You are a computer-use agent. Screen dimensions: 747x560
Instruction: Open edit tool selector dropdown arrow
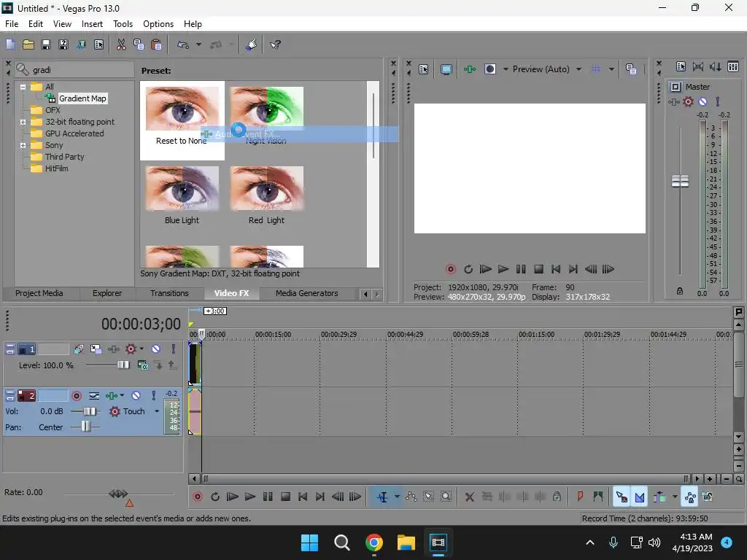click(397, 497)
